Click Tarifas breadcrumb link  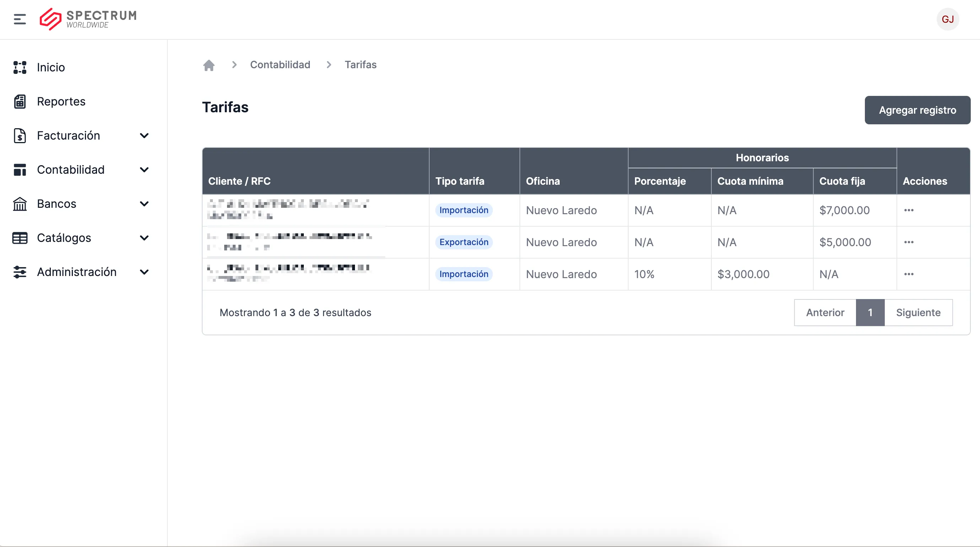pos(360,65)
